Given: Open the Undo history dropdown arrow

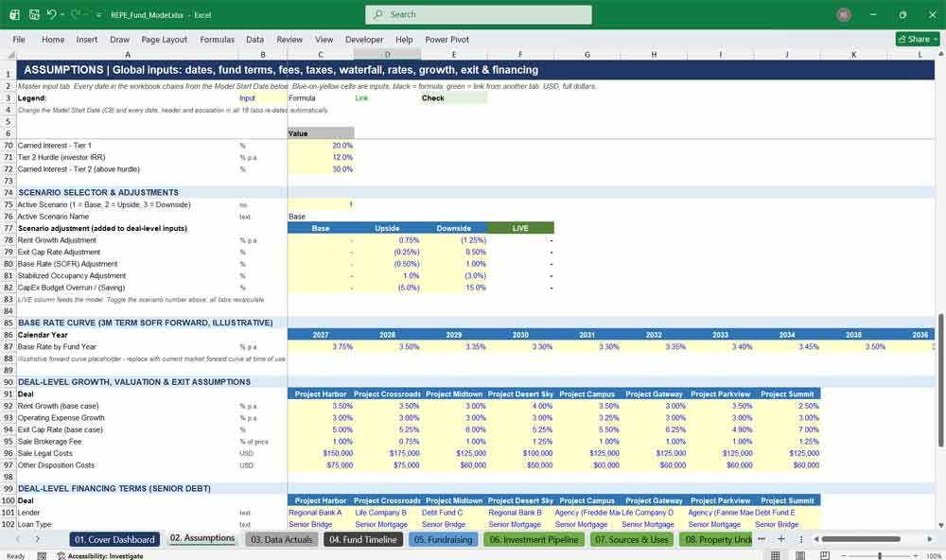Looking at the screenshot, I should (x=62, y=14).
